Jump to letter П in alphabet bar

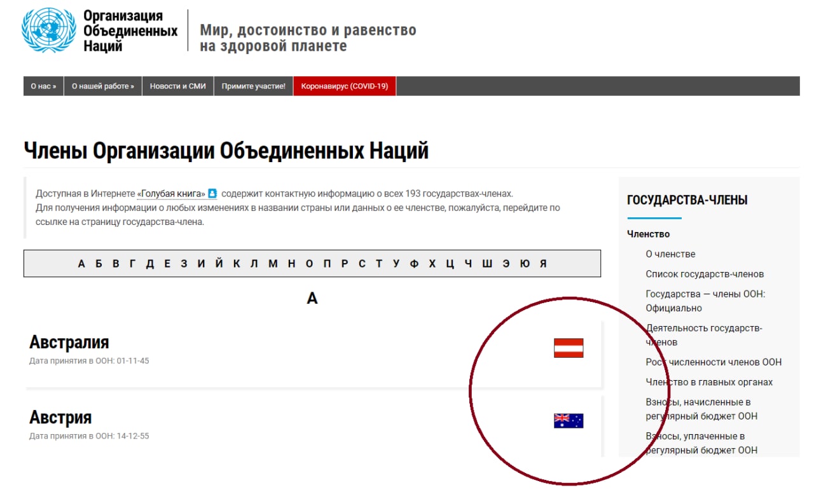(x=327, y=264)
